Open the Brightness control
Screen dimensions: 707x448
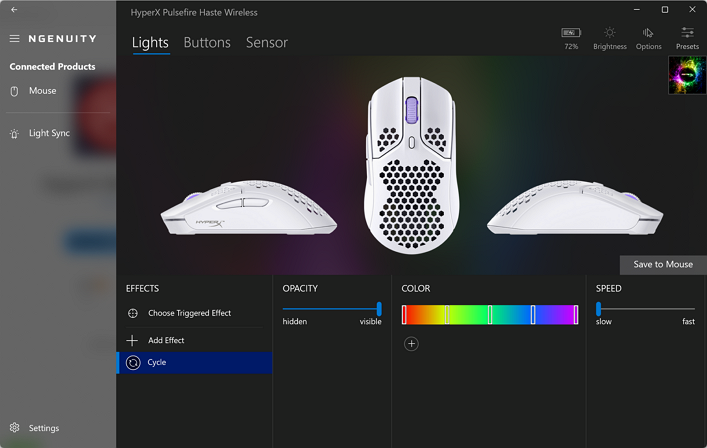[x=610, y=37]
